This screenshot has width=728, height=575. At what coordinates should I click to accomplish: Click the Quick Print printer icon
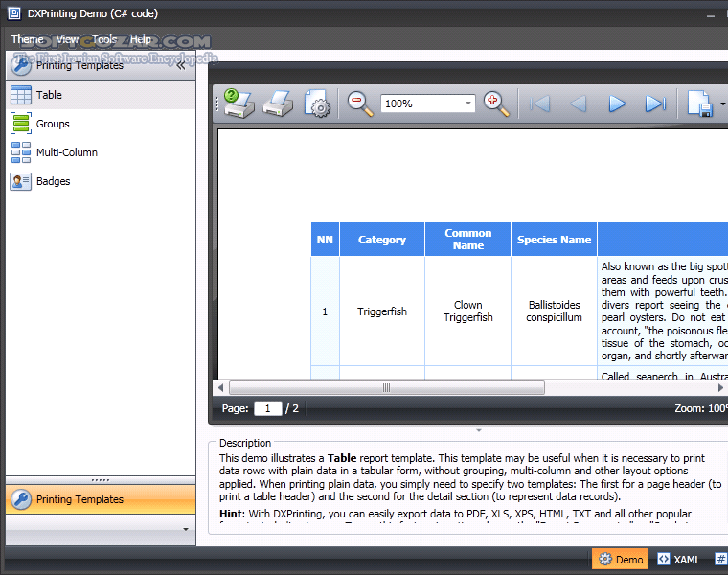pos(277,103)
